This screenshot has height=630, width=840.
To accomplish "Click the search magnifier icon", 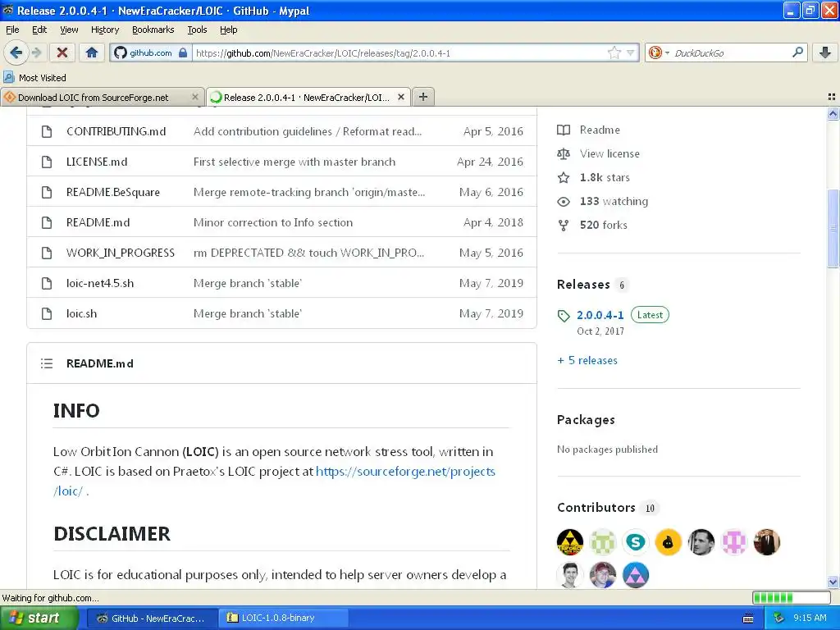I will (797, 52).
